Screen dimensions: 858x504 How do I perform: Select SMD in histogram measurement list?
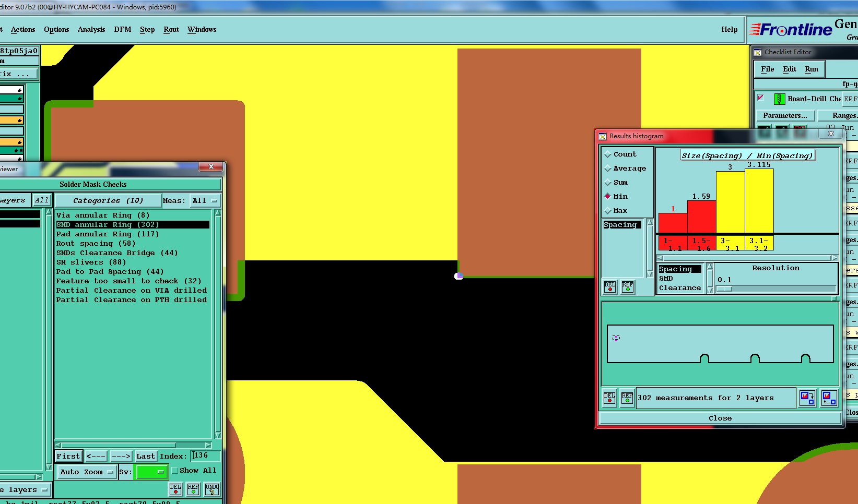[x=666, y=279]
